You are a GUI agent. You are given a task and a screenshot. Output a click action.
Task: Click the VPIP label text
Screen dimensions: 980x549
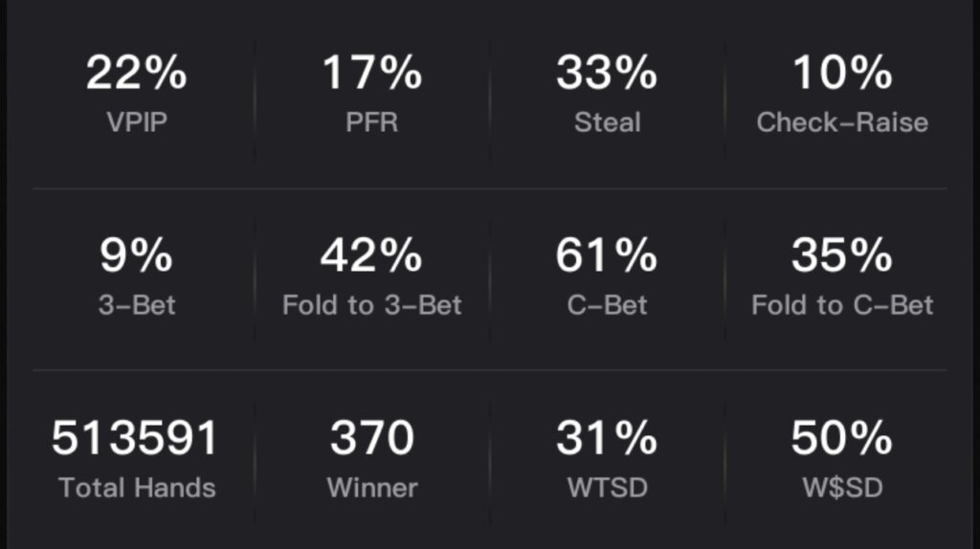[137, 122]
